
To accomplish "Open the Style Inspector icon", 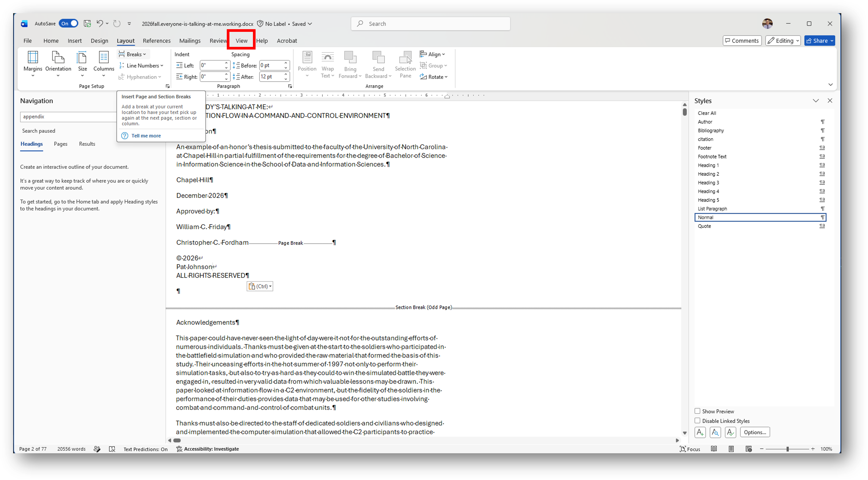I will tap(715, 432).
